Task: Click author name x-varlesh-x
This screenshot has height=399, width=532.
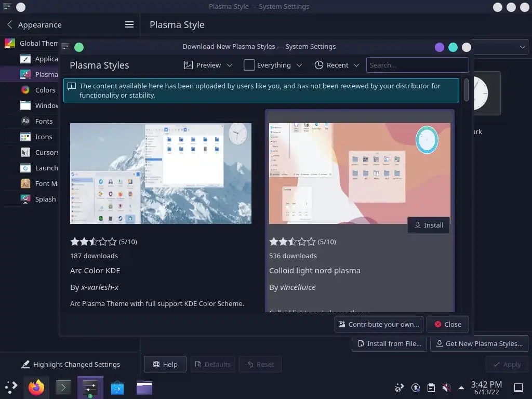Action: click(100, 287)
